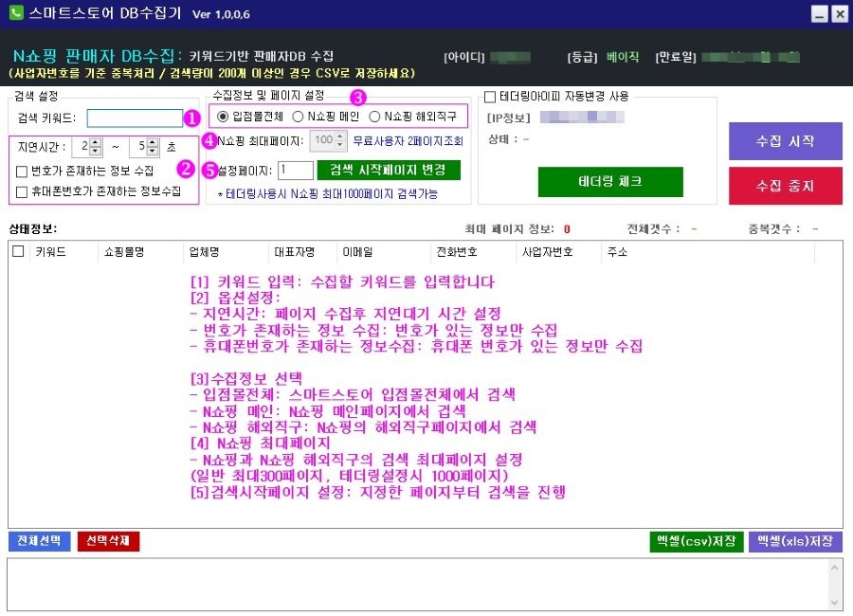Screen dimensions: 853x616
Task: Check the select-all checkbox in table header
Action: tap(18, 251)
